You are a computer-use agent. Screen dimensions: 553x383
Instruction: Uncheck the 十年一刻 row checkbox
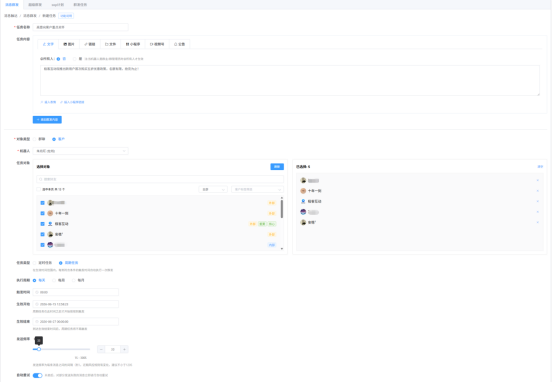(42, 213)
